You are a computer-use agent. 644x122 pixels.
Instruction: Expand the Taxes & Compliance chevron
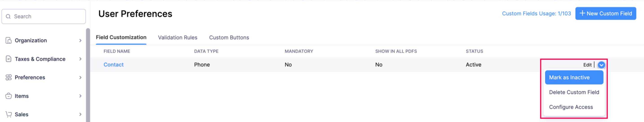tap(80, 59)
